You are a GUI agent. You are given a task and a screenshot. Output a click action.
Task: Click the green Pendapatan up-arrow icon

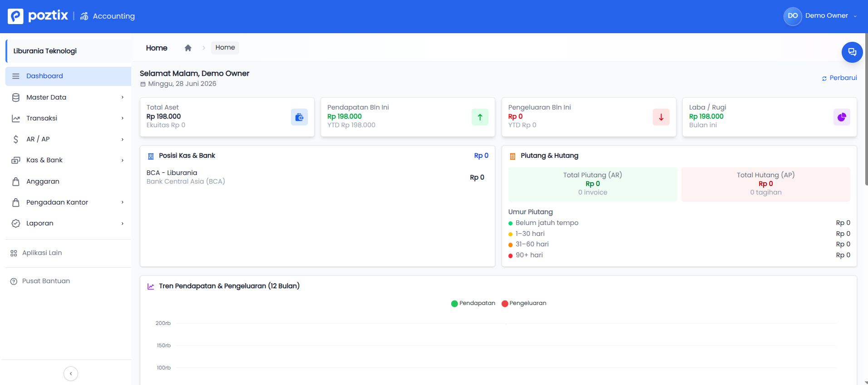click(480, 117)
